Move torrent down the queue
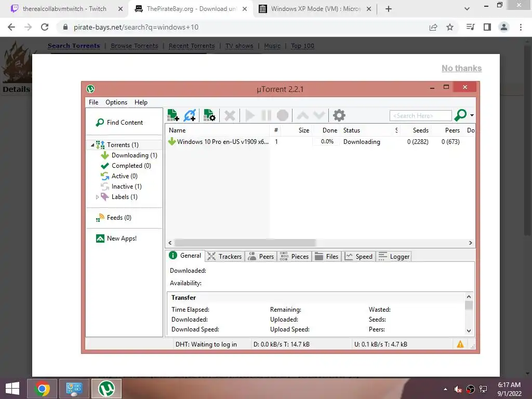 coord(319,116)
